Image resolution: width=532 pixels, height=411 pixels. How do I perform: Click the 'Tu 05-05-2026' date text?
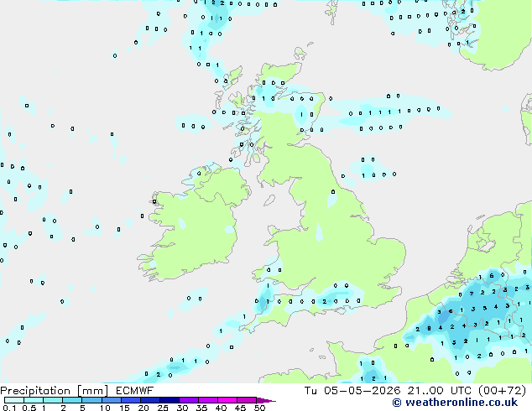[352, 391]
